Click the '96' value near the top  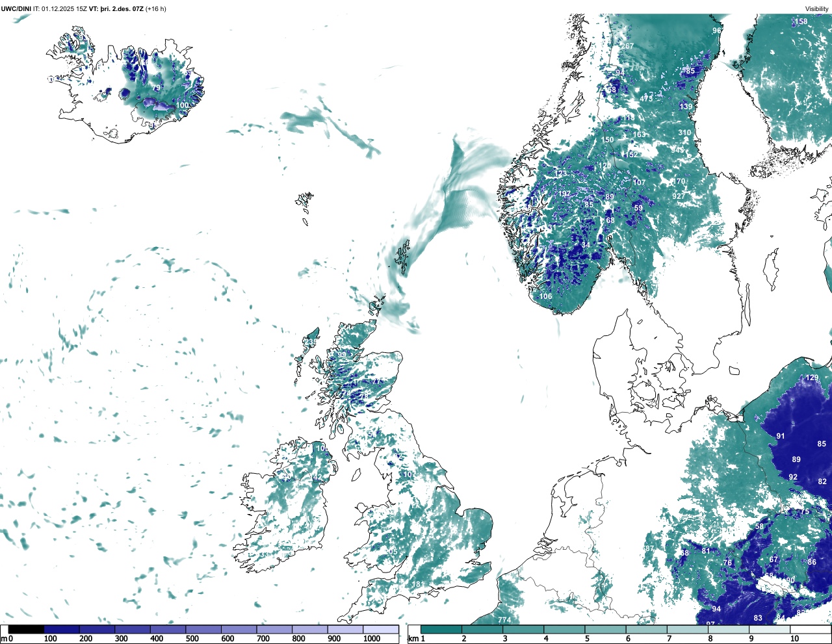click(716, 31)
